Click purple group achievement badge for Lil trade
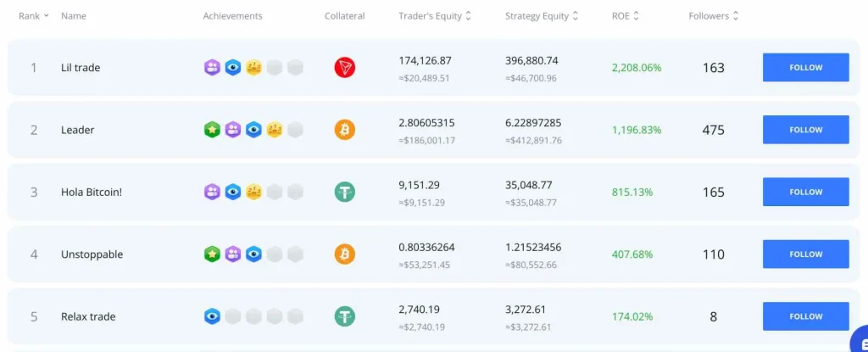868x352 pixels. coord(212,68)
